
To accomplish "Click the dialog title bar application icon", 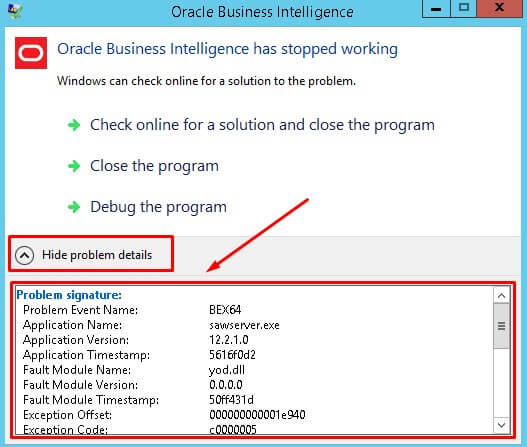I will (x=14, y=12).
